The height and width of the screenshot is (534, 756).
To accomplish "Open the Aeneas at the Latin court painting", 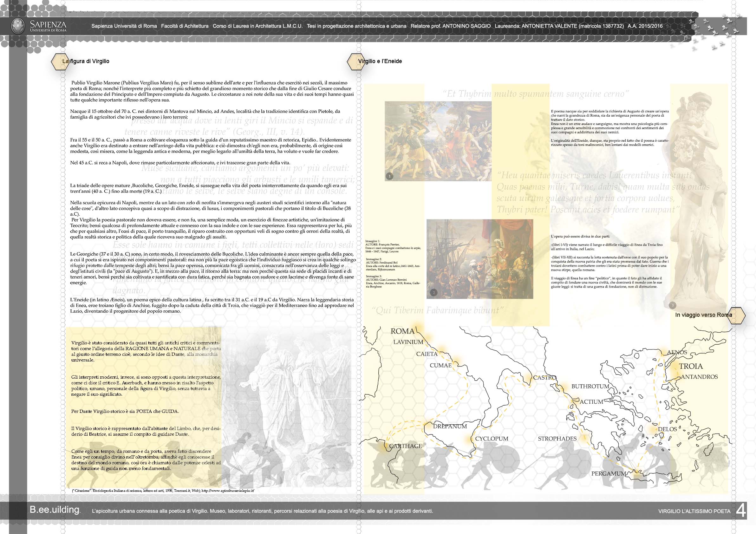I will pyautogui.click(x=479, y=259).
